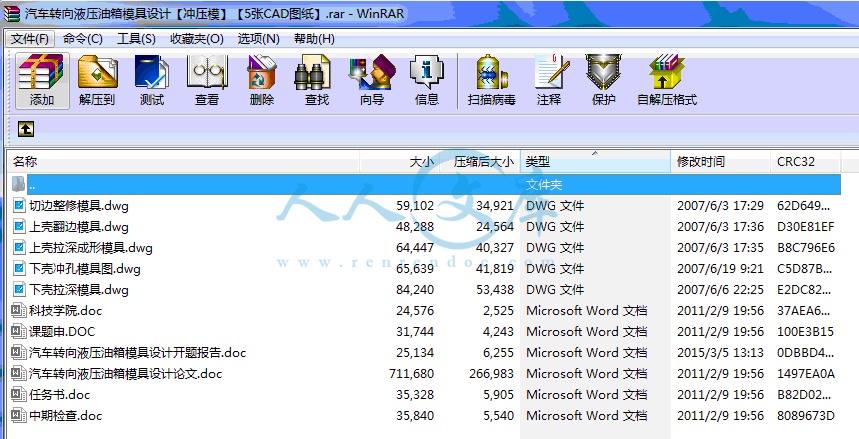Click the size value 84,240

(x=415, y=289)
